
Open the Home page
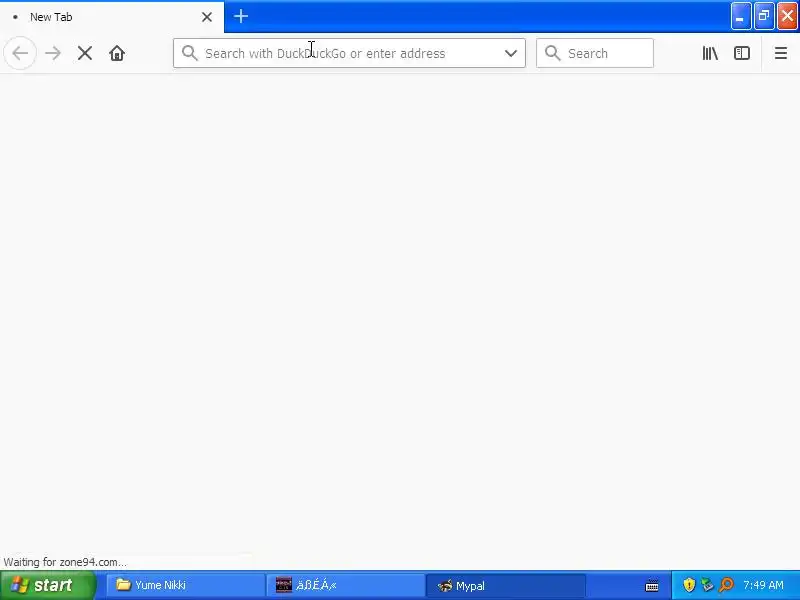[117, 53]
